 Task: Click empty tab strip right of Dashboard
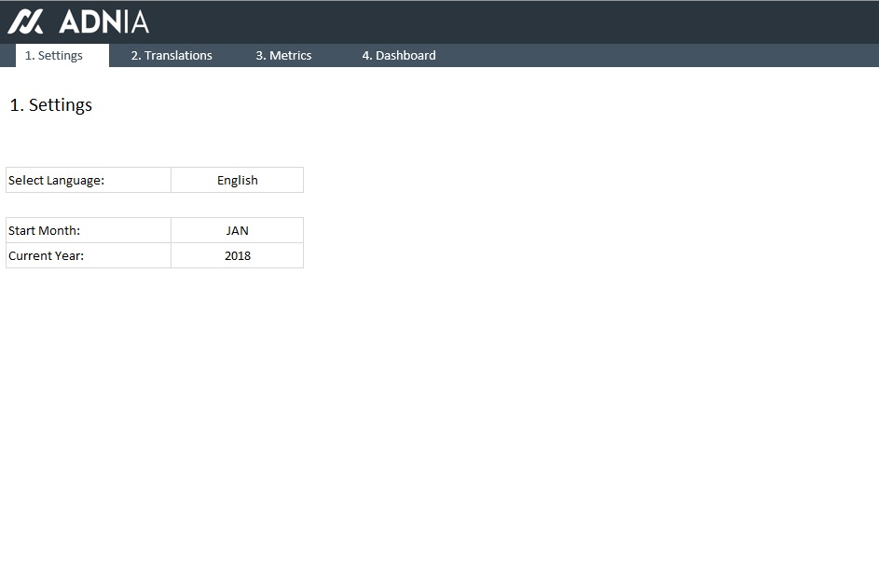(x=652, y=56)
